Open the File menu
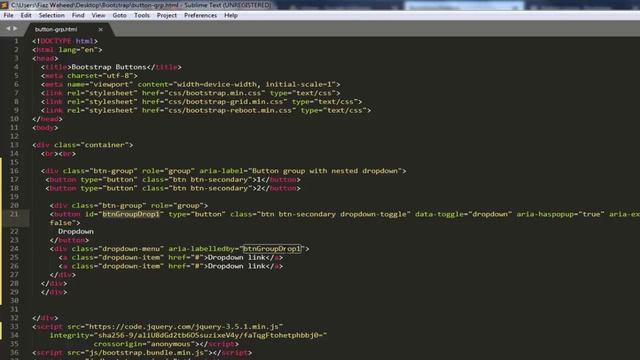 pyautogui.click(x=9, y=16)
